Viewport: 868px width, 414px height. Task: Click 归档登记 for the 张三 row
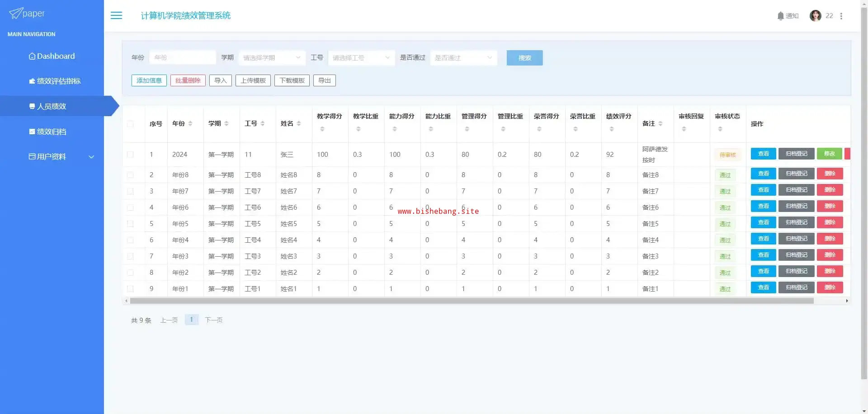pyautogui.click(x=797, y=154)
